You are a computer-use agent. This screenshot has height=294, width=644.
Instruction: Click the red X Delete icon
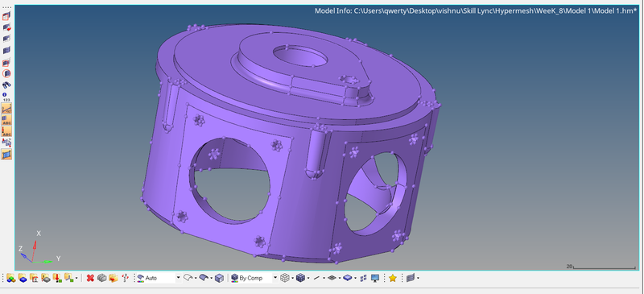point(90,279)
